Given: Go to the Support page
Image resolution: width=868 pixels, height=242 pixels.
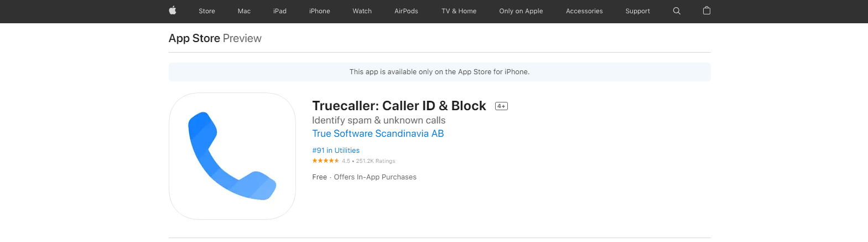Looking at the screenshot, I should pyautogui.click(x=638, y=11).
